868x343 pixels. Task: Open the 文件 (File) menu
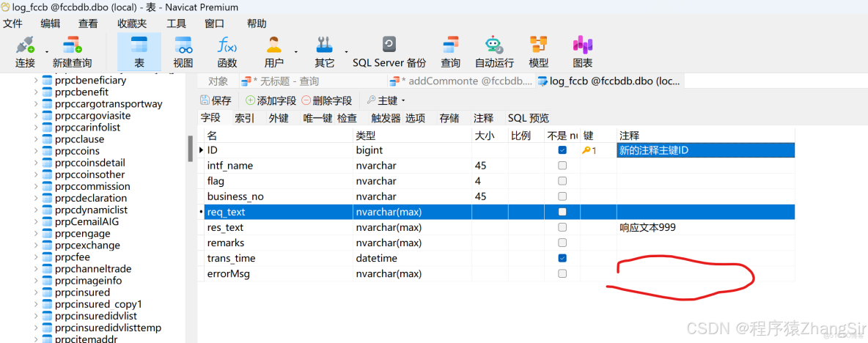[x=12, y=23]
